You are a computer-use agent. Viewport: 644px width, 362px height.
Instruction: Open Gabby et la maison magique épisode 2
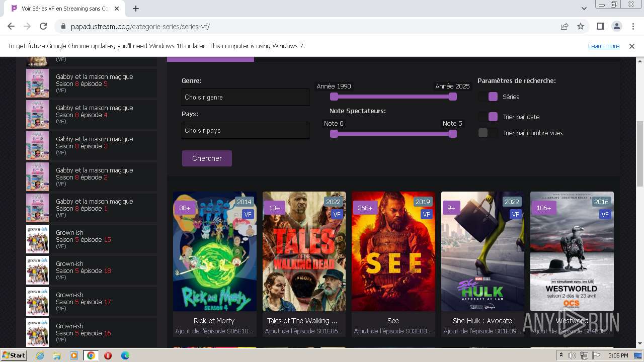[92, 176]
